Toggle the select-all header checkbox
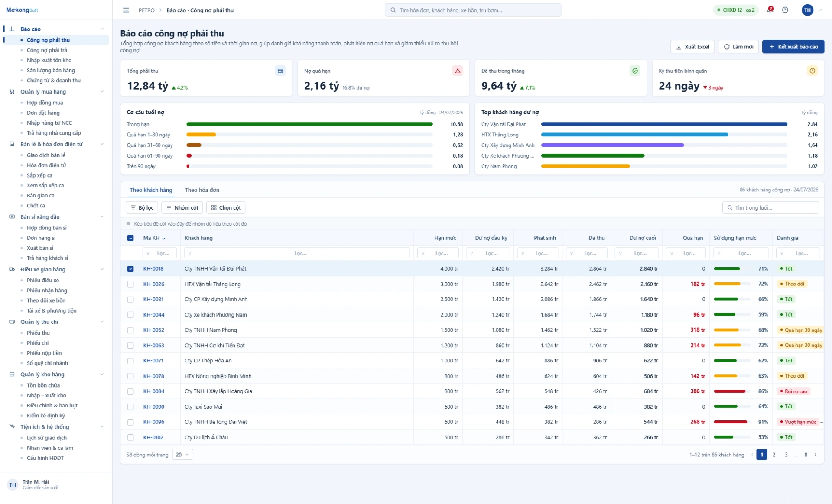Viewport: 832px width, 504px height. point(130,238)
